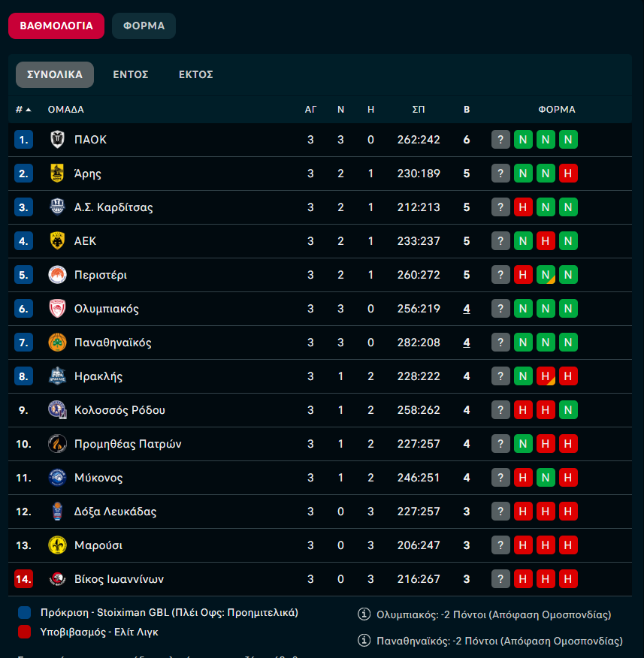The image size is (644, 658).
Task: Click Ολυμπιακός underlined points value 4
Action: point(467,309)
